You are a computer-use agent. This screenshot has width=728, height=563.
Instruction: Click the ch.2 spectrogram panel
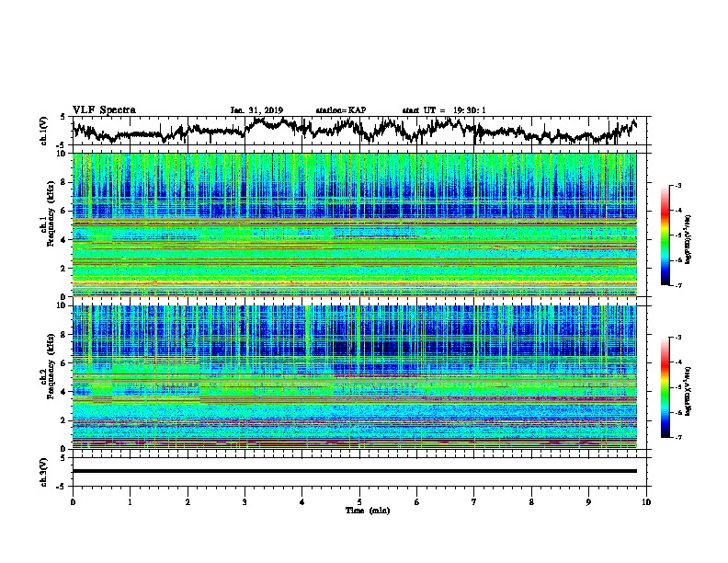[x=355, y=377]
